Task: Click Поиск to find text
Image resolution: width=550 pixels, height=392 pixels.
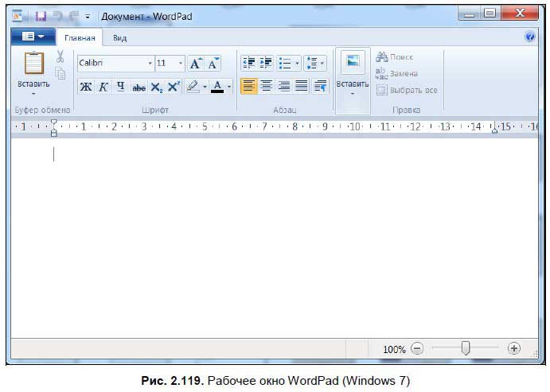Action: (x=394, y=56)
